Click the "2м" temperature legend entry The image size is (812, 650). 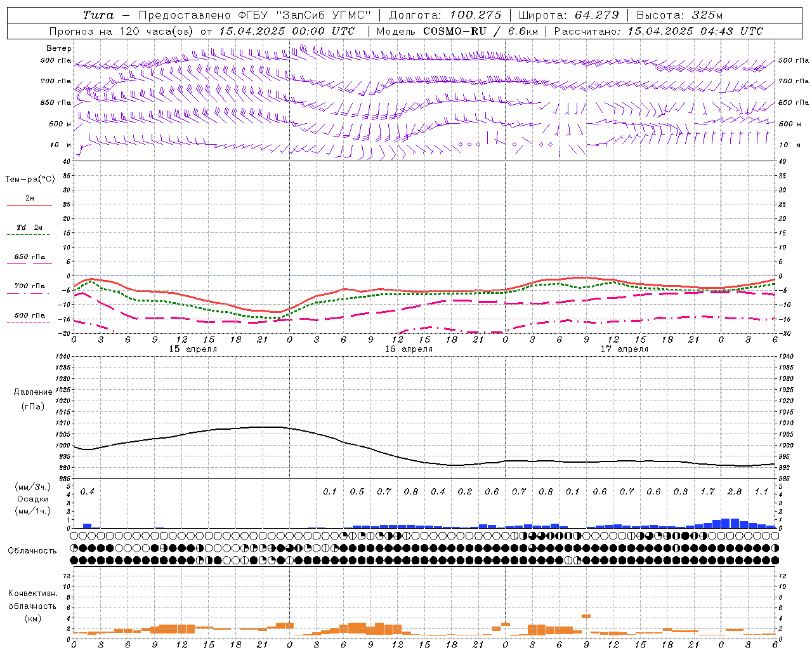pos(30,199)
